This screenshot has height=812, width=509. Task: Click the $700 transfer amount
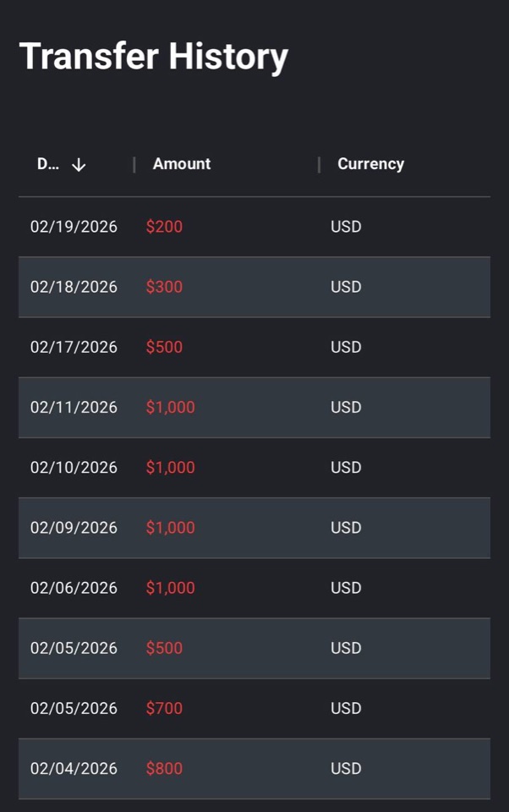[164, 708]
